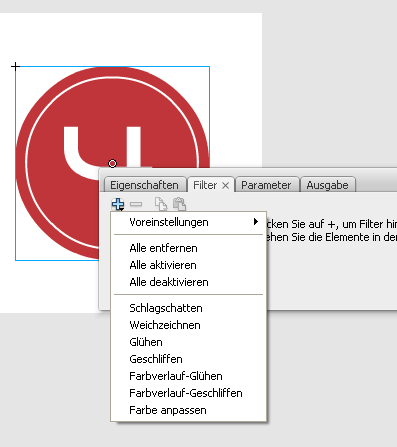Add the Farbverlauf-Geschliffen filter

pyautogui.click(x=189, y=393)
